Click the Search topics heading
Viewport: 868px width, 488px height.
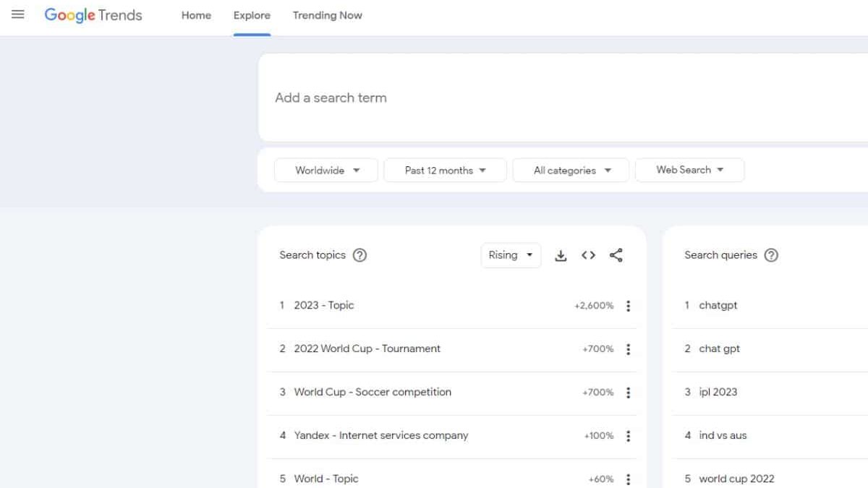[312, 255]
